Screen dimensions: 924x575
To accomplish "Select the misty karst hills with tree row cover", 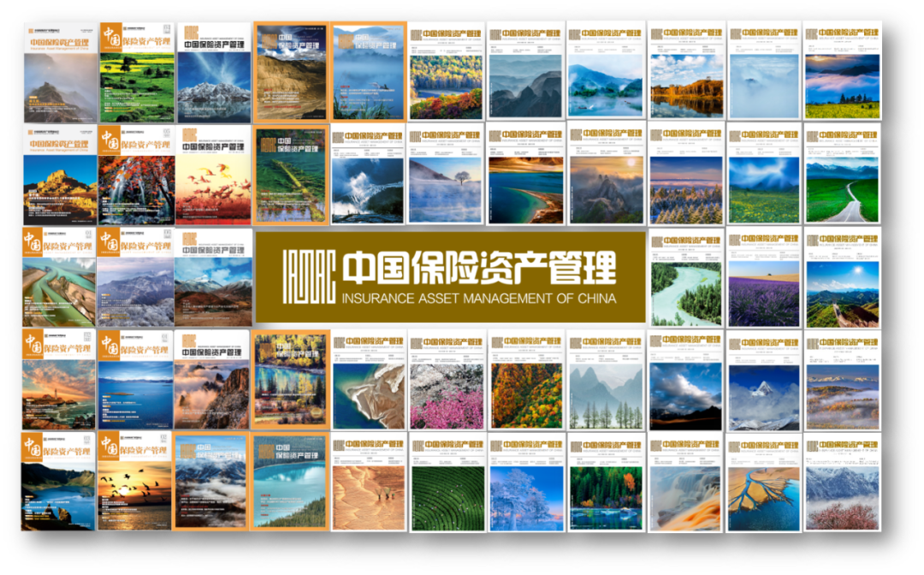I will (607, 381).
